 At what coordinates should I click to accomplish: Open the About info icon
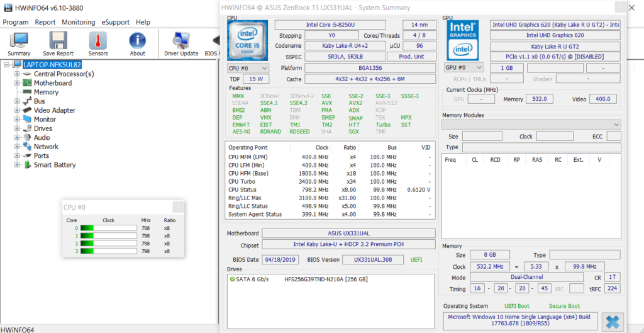138,44
